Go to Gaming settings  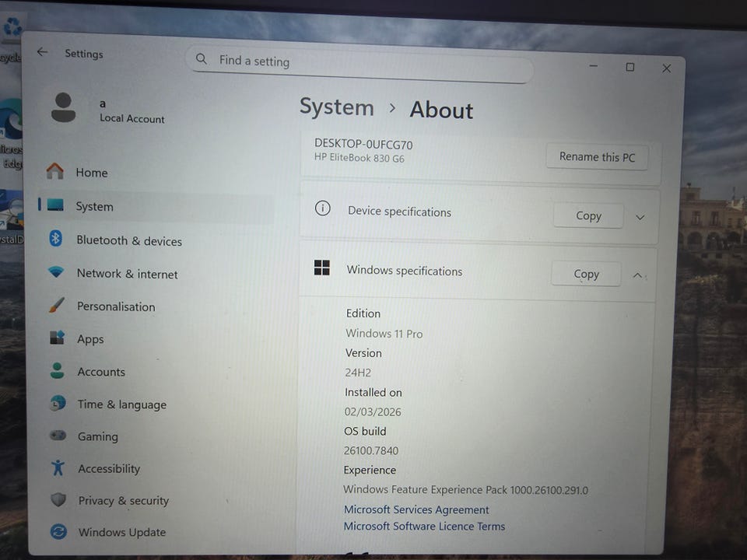157,436
